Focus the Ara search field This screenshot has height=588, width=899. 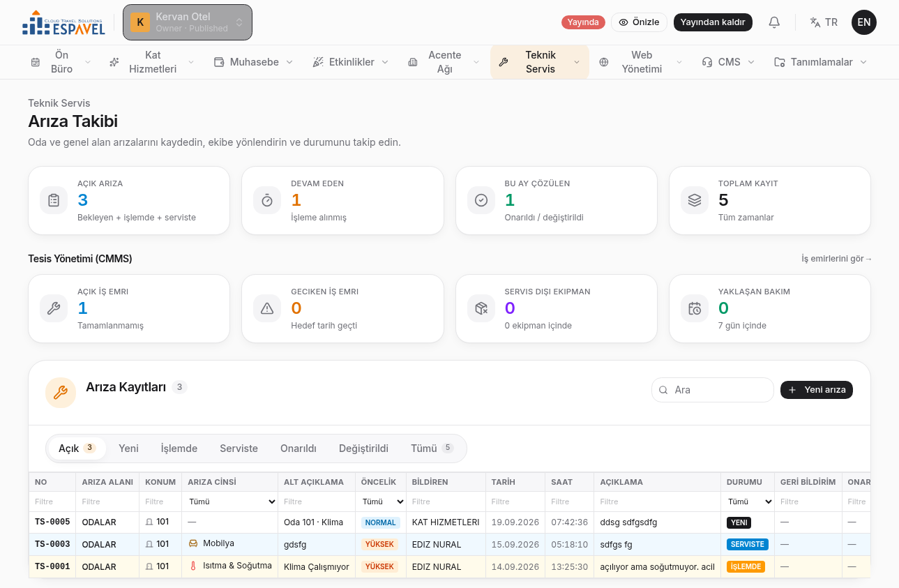coord(713,390)
